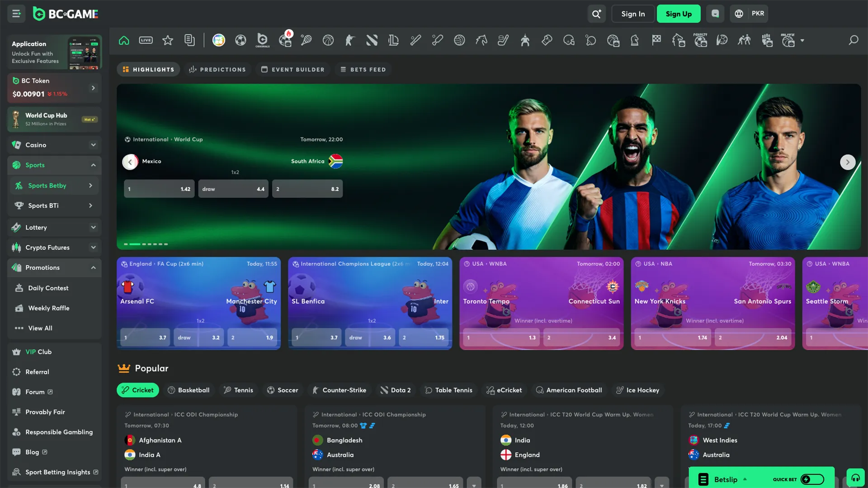Open the Weekly Raffle promotion
This screenshot has width=868, height=488.
[x=54, y=308]
